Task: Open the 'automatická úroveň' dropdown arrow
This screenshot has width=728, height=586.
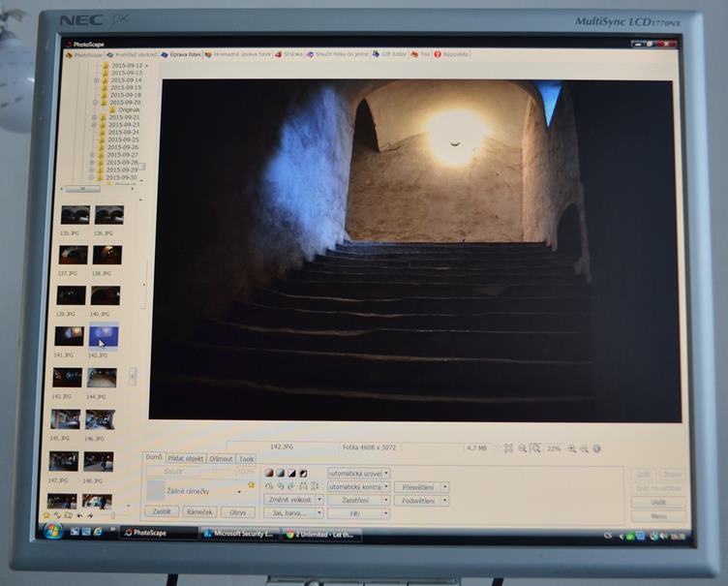Action: pyautogui.click(x=386, y=473)
